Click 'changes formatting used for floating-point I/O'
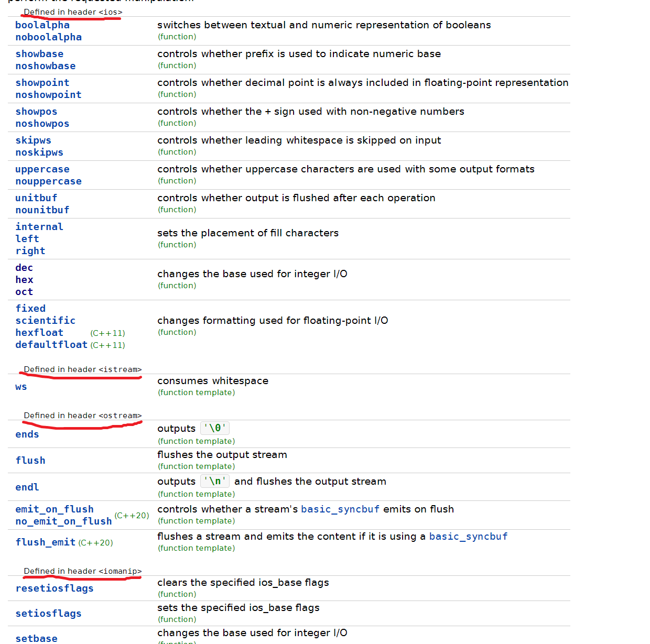The width and height of the screenshot is (650, 644). [x=273, y=321]
